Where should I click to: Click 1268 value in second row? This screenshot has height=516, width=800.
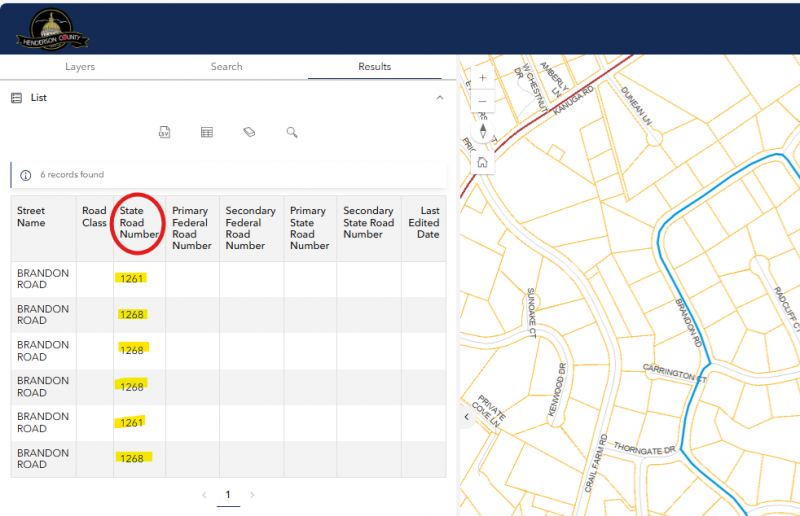click(x=132, y=314)
